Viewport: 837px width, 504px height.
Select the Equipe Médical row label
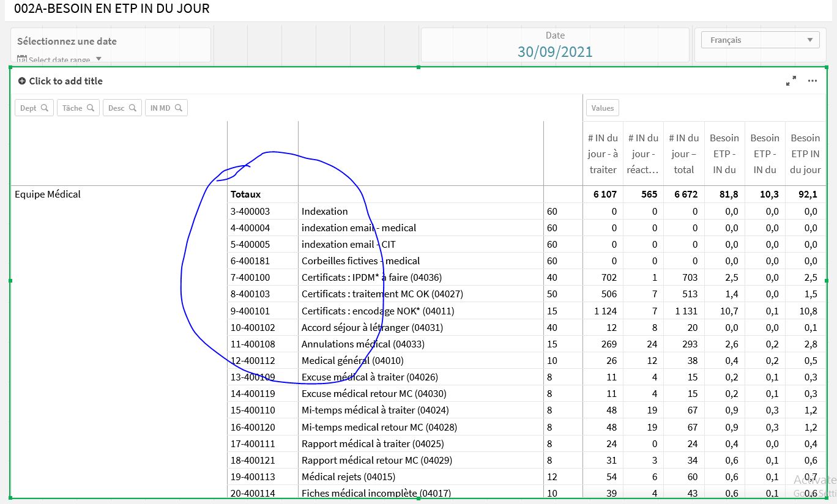point(48,195)
